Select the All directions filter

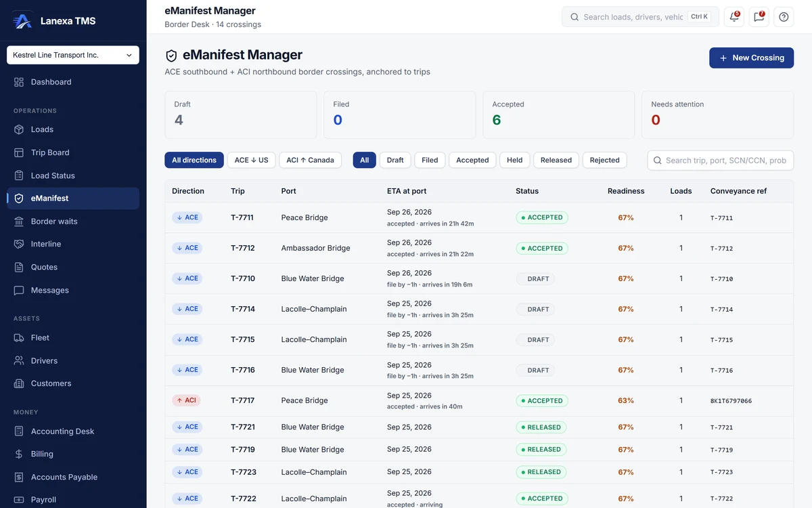coord(194,160)
